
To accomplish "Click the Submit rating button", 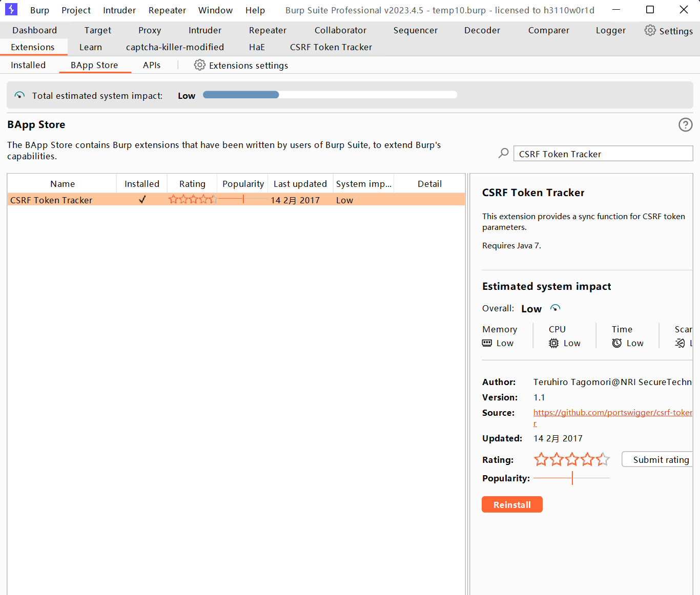I will point(657,459).
